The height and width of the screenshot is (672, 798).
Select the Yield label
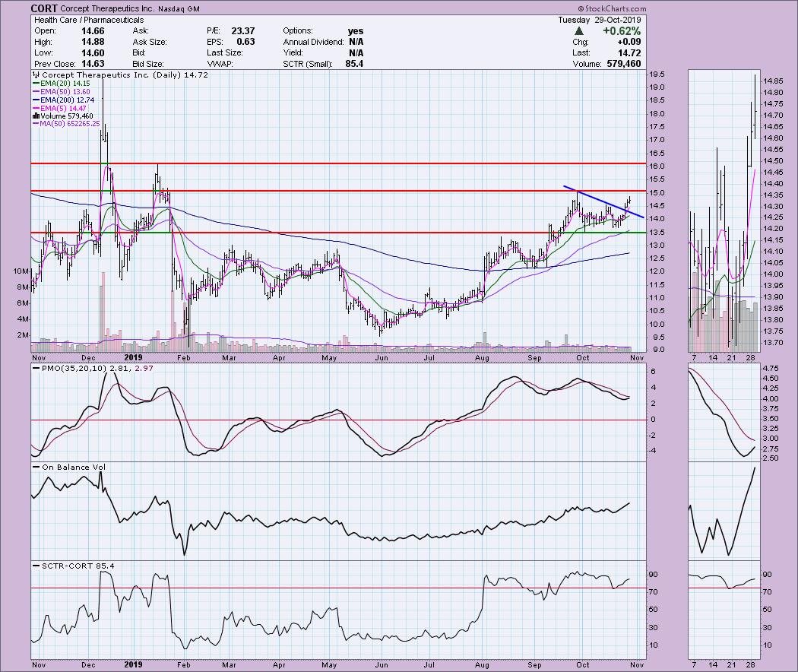[x=293, y=53]
